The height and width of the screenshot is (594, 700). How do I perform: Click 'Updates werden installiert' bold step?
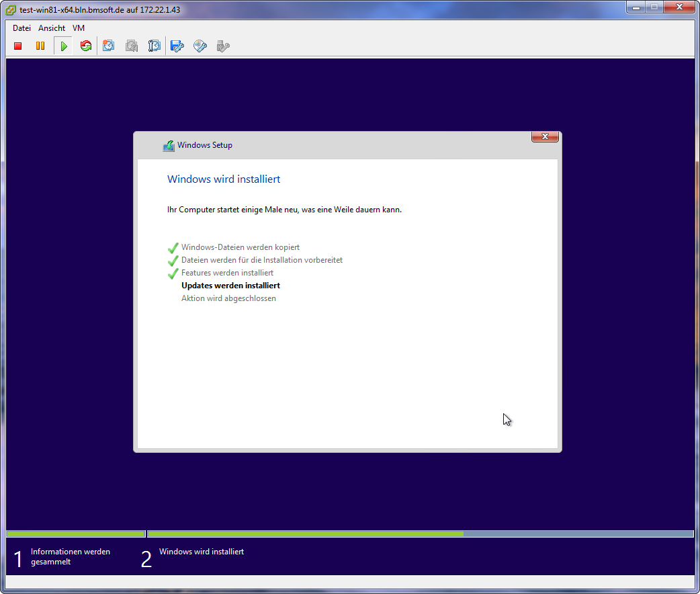[231, 286]
